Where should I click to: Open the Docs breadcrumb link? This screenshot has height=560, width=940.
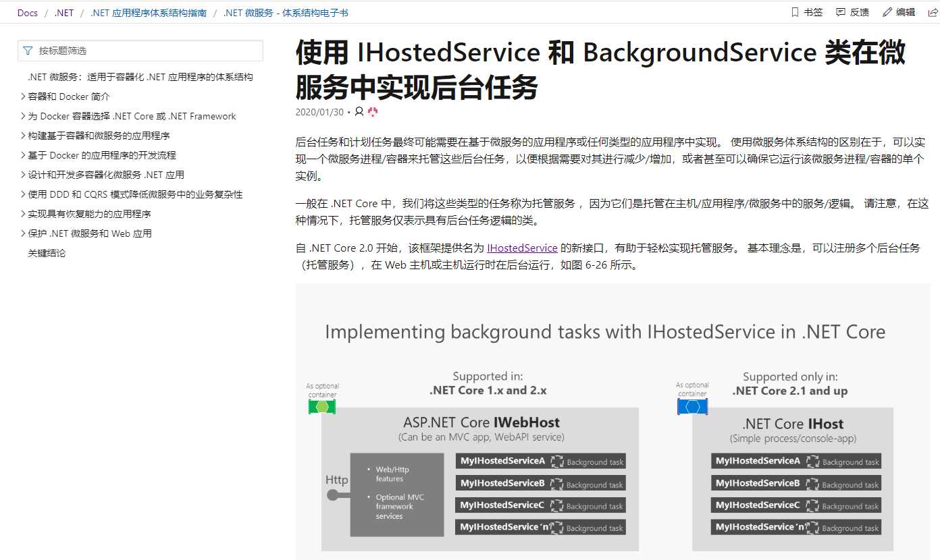click(x=28, y=13)
